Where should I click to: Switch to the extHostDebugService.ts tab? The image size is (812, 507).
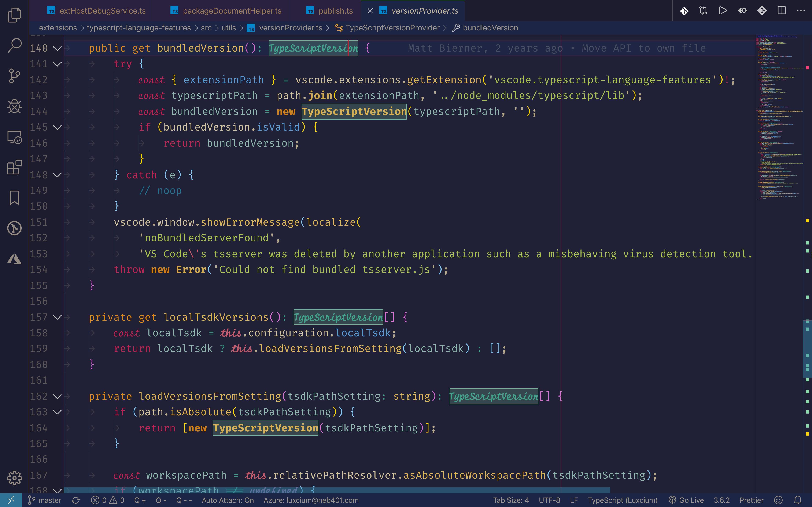[x=102, y=11]
